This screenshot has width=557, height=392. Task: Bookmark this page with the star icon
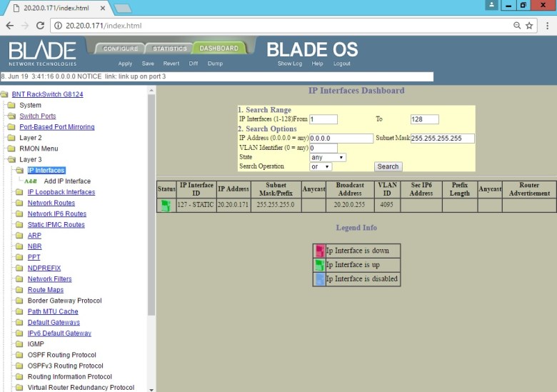pos(529,26)
